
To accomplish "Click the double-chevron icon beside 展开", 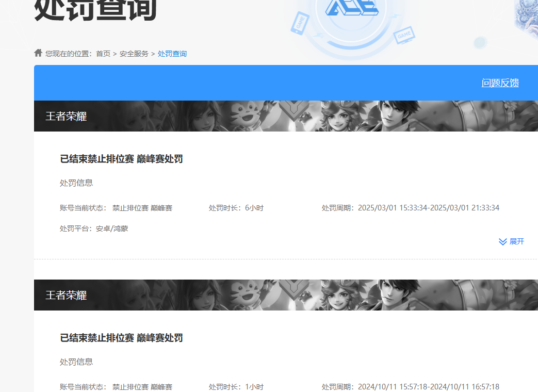I will pos(502,242).
